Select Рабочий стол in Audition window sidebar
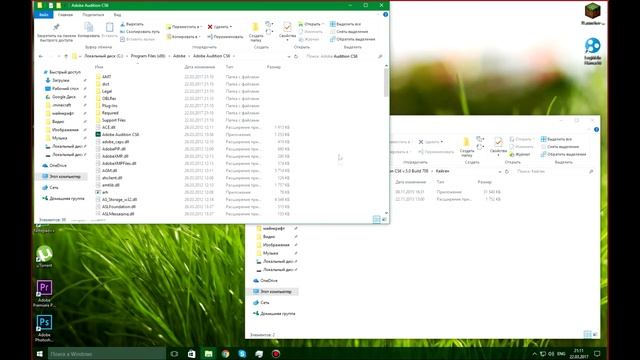 point(64,89)
